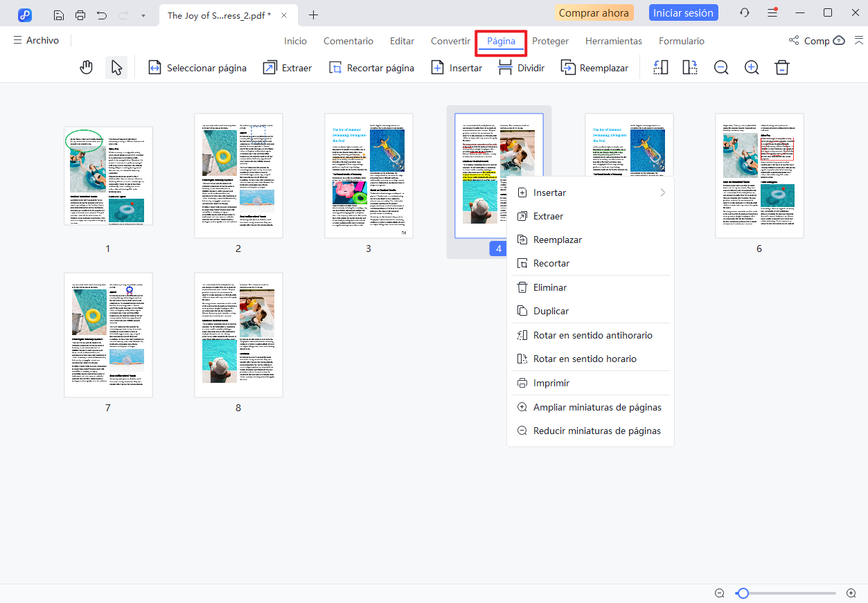868x603 pixels.
Task: Select the page 7 thumbnail
Action: tap(107, 335)
